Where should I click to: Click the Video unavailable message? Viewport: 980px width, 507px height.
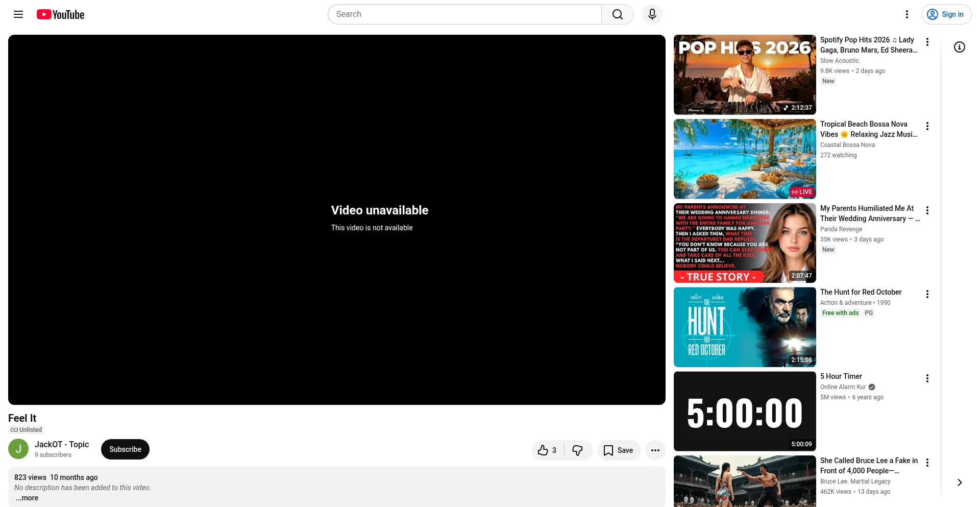pyautogui.click(x=379, y=210)
